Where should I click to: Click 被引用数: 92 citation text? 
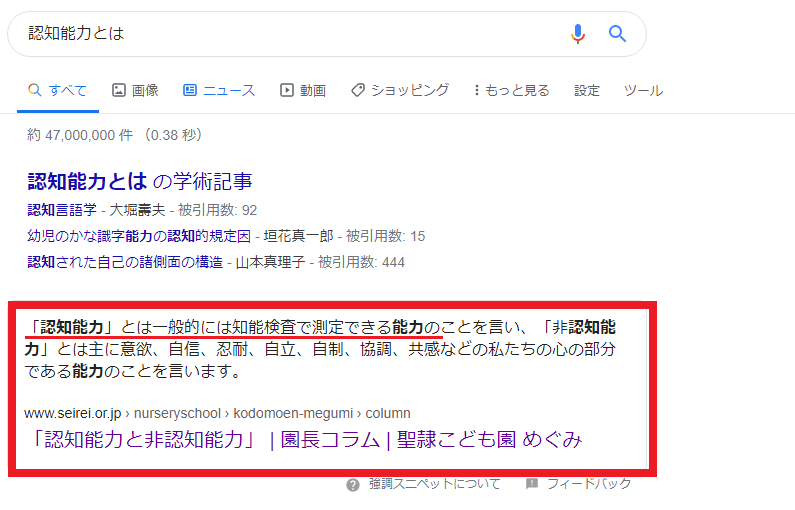pyautogui.click(x=218, y=210)
